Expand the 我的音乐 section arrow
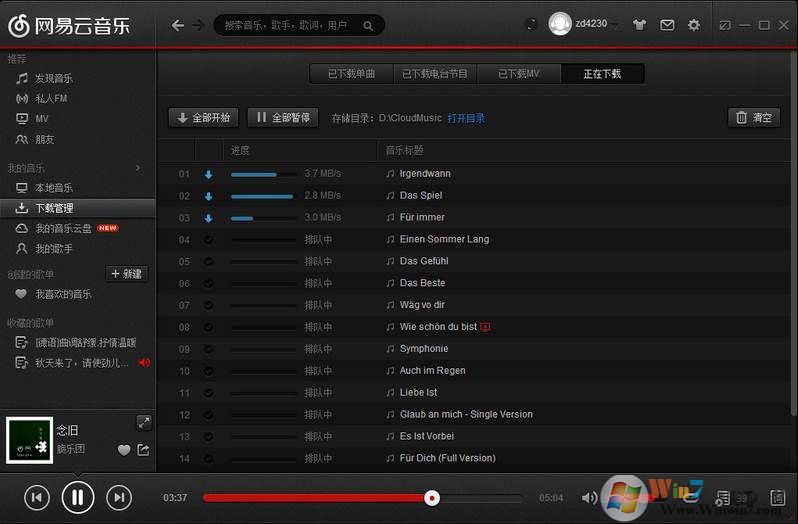 click(138, 168)
